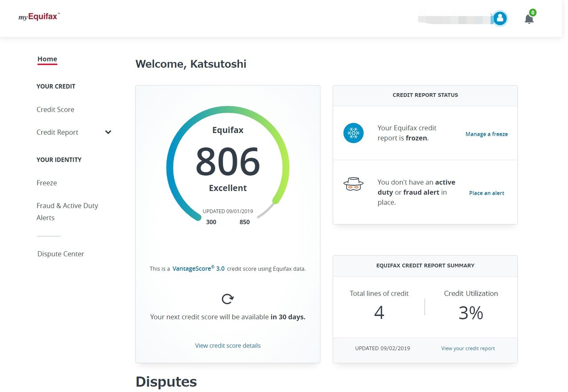Click View credit score details
Screen dimensions: 568x392
pyautogui.click(x=228, y=345)
